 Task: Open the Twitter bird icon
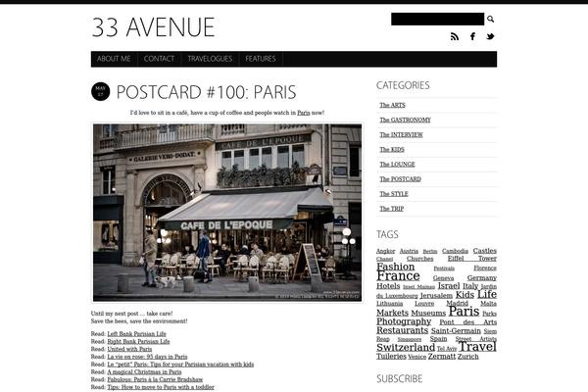coord(490,36)
